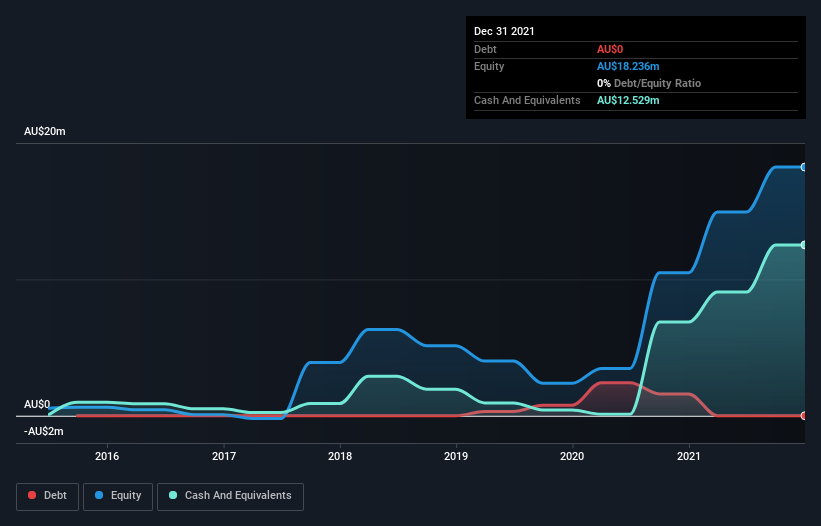Click the red AU$0 debt value
The width and height of the screenshot is (821, 526).
(610, 49)
